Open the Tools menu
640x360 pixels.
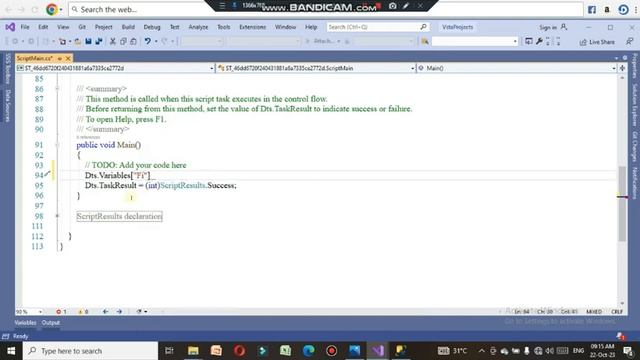coord(224,27)
